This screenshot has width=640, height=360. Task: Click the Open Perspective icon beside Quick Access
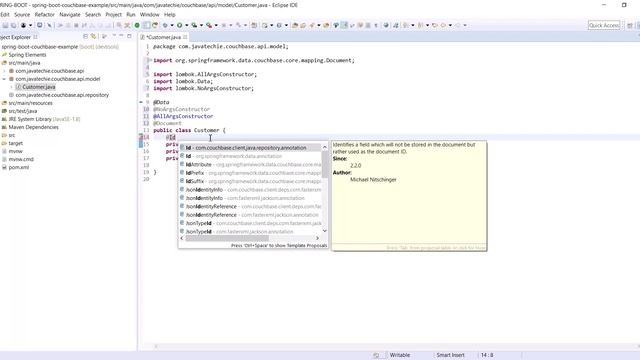pos(630,25)
